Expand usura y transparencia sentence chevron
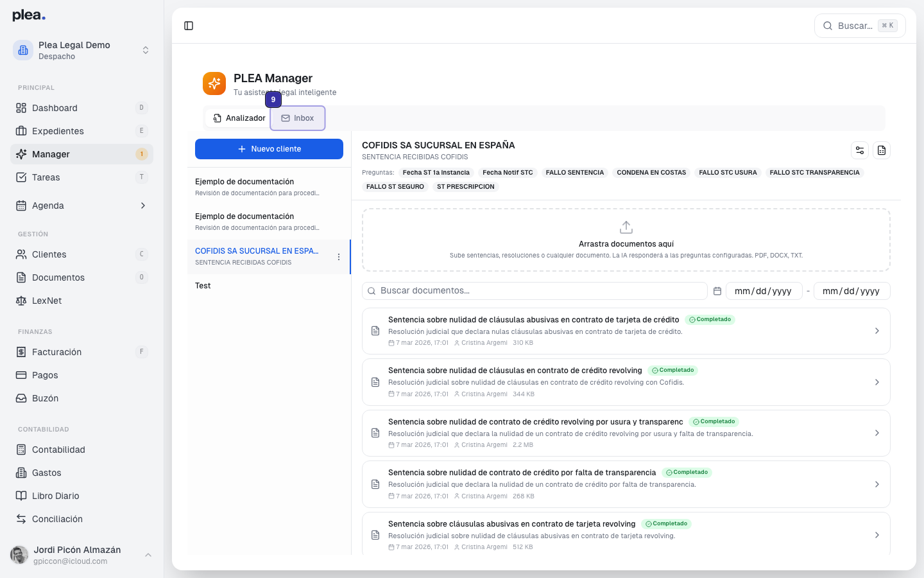Viewport: 924px width, 578px height. tap(877, 433)
